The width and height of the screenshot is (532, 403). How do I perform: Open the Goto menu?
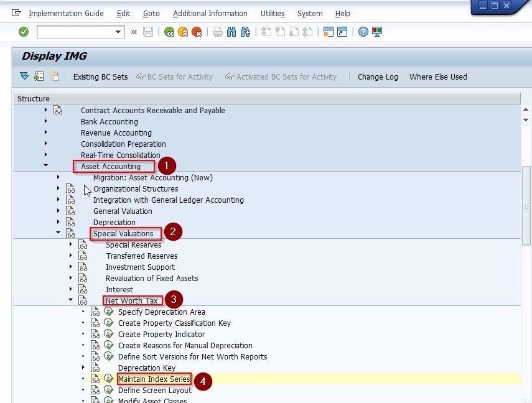[151, 14]
